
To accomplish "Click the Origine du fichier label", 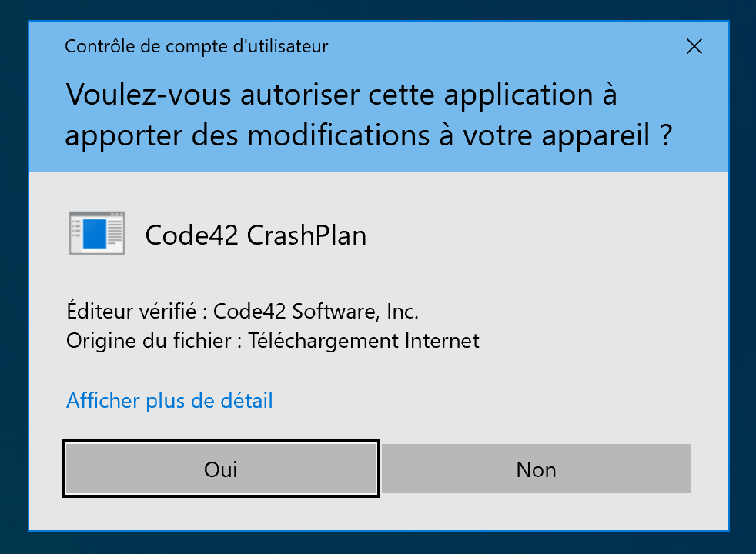I will [149, 340].
